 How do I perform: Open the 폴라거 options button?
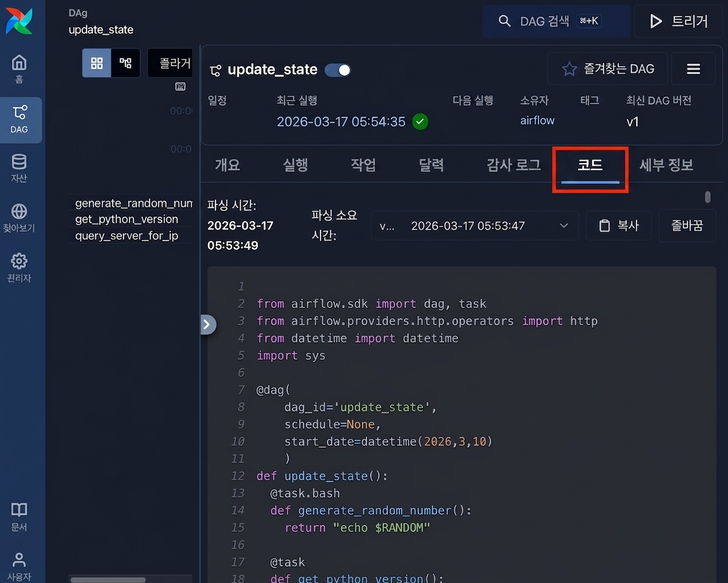[171, 63]
